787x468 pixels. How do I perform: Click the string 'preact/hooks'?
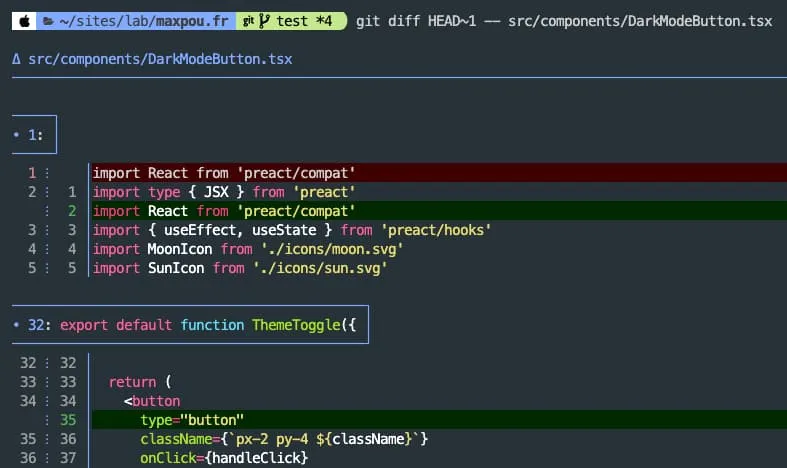point(436,230)
